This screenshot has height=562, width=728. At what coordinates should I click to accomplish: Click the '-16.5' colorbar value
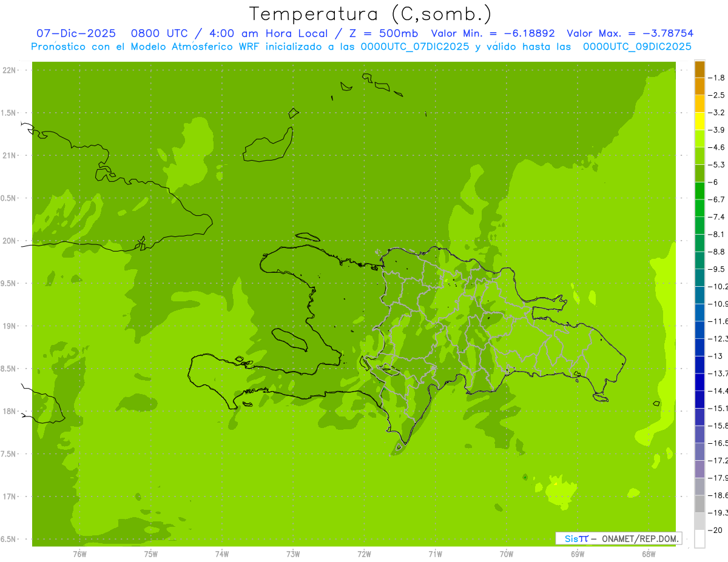point(718,443)
